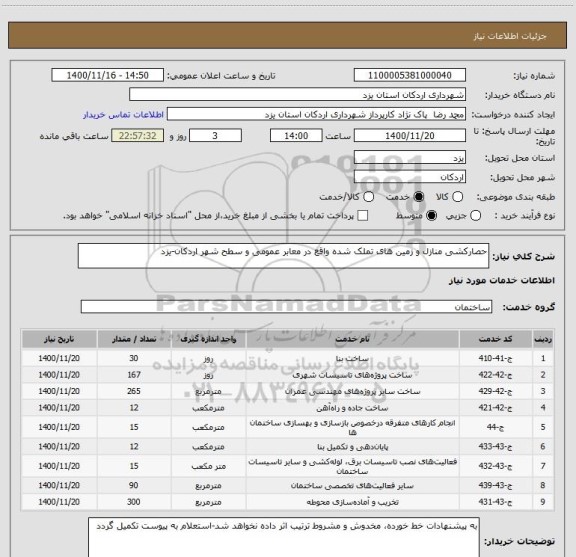Viewport: 576px width, 557px height.
Task: Click the delivery city field اردکان
Action: click(410, 177)
